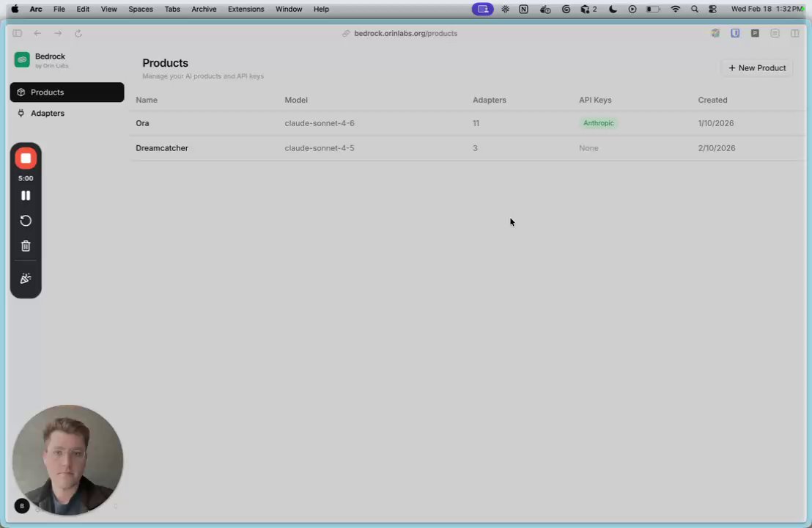812x528 pixels.
Task: Open Control Center icon
Action: point(712,9)
